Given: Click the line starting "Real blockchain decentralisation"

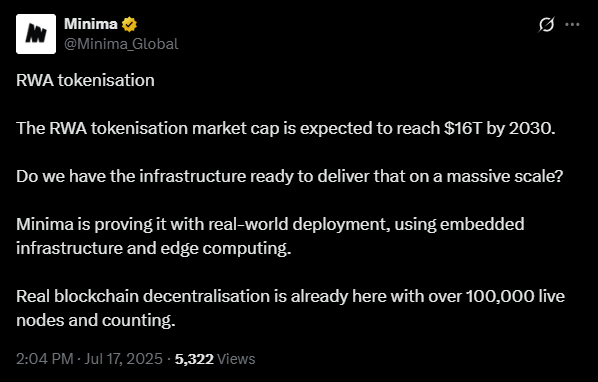Looking at the screenshot, I should tap(291, 296).
